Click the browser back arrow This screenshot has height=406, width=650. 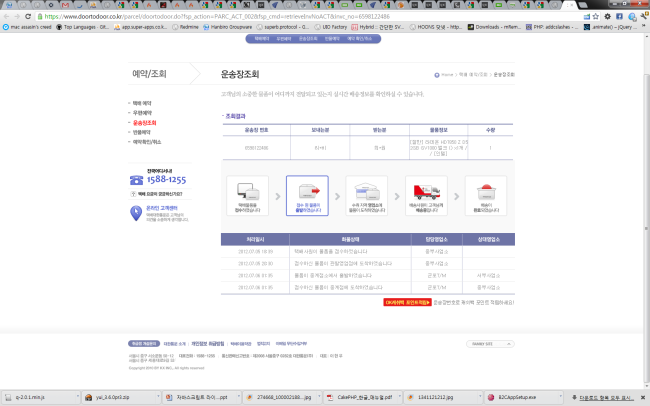pos(7,17)
